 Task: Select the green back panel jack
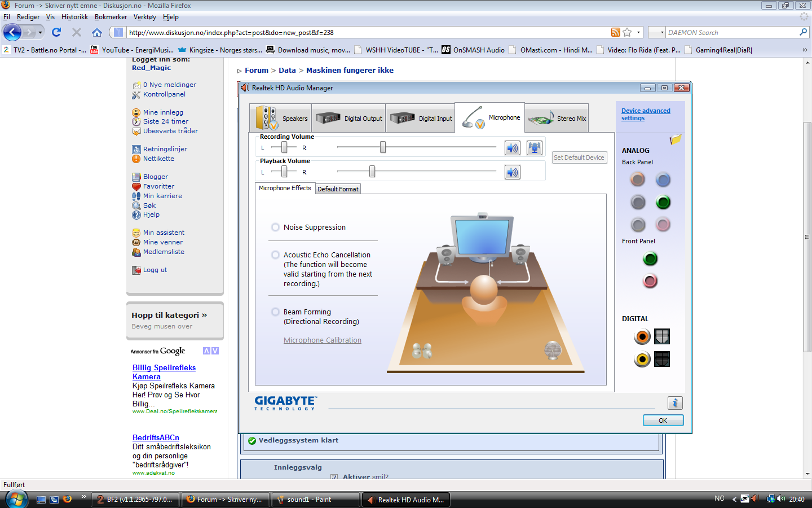tap(663, 202)
